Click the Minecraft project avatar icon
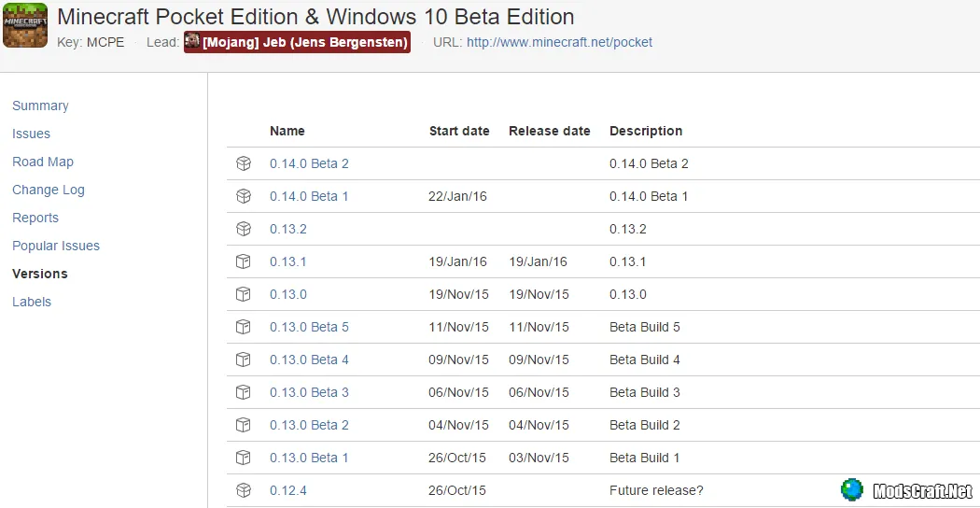This screenshot has width=980, height=508. click(25, 25)
